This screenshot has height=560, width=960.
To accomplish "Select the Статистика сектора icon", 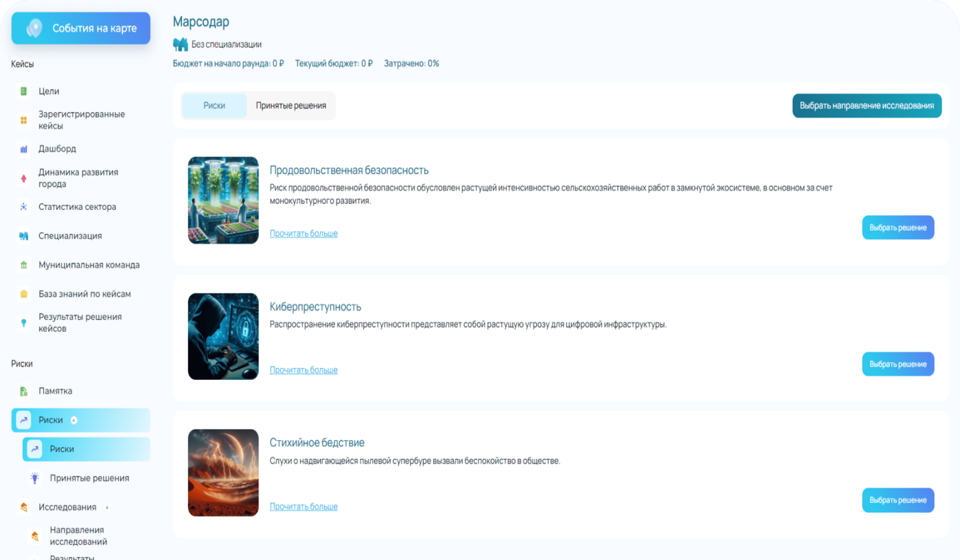I will click(24, 207).
